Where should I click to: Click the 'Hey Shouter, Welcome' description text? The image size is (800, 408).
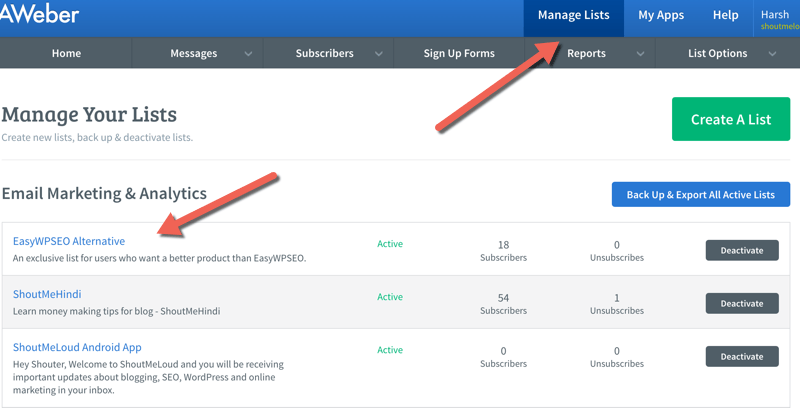(148, 377)
